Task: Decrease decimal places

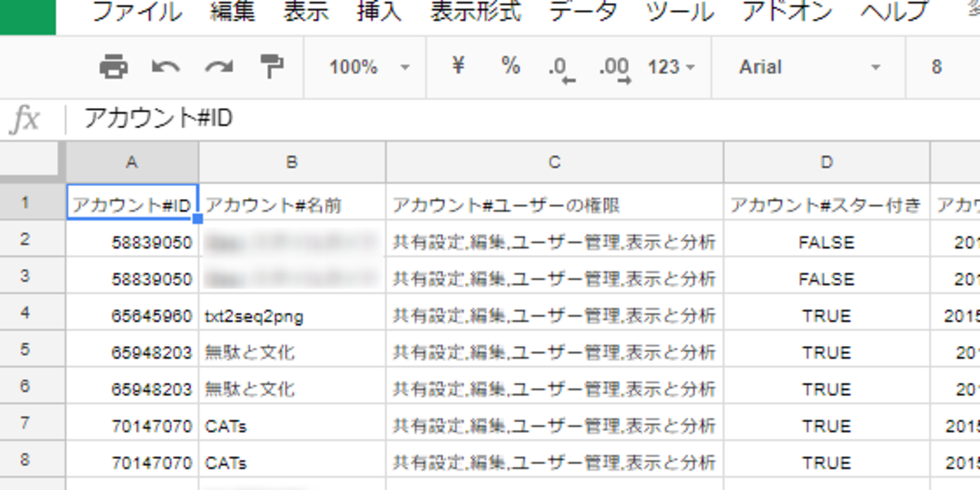Action: coord(562,69)
